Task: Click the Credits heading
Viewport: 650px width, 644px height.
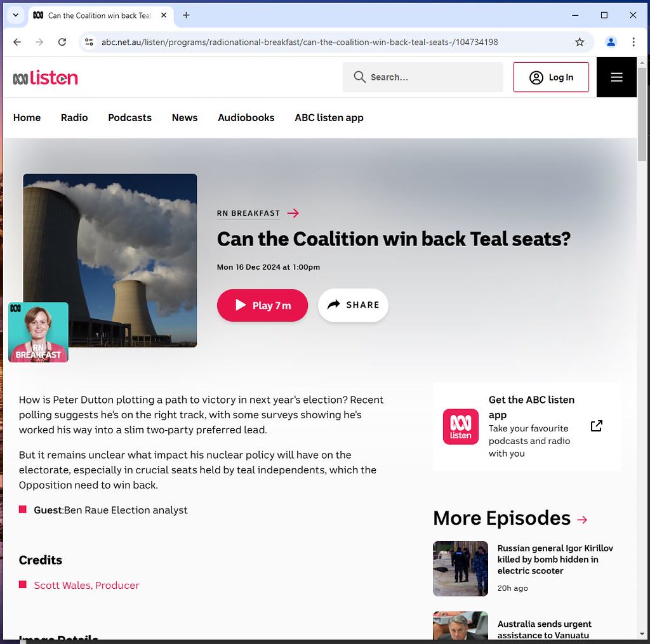Action: [x=40, y=560]
